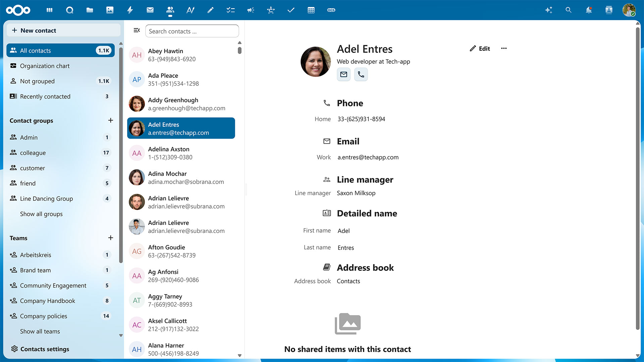Screen dimensions: 644x362
Task: Open the Tasks checklist app icon
Action: click(x=230, y=10)
